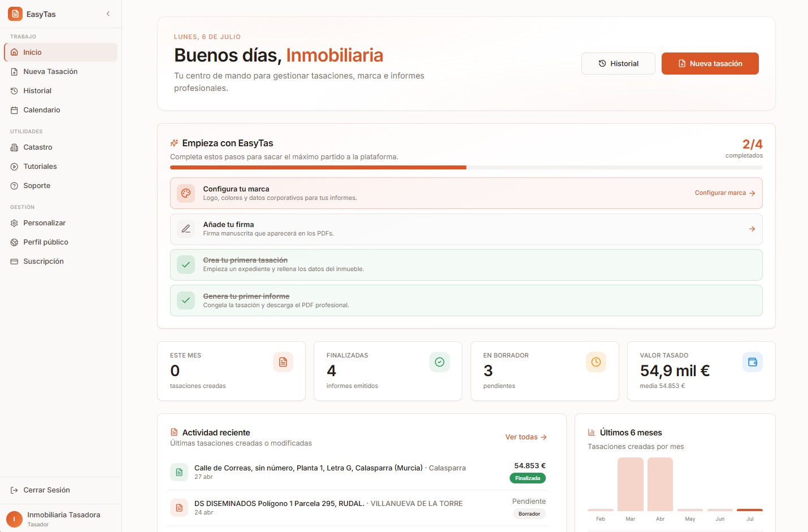Image resolution: width=808 pixels, height=532 pixels.
Task: Open Tutoriales in the sidebar
Action: (x=61, y=167)
